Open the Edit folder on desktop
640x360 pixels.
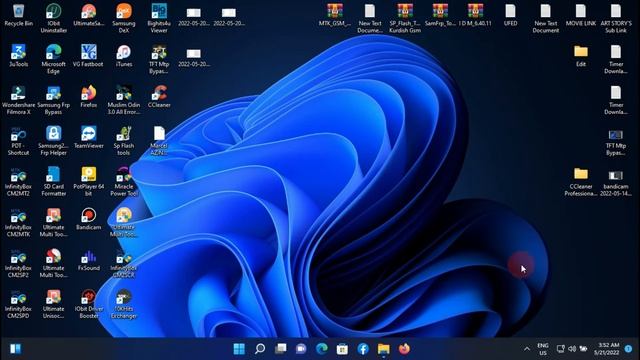tap(580, 56)
